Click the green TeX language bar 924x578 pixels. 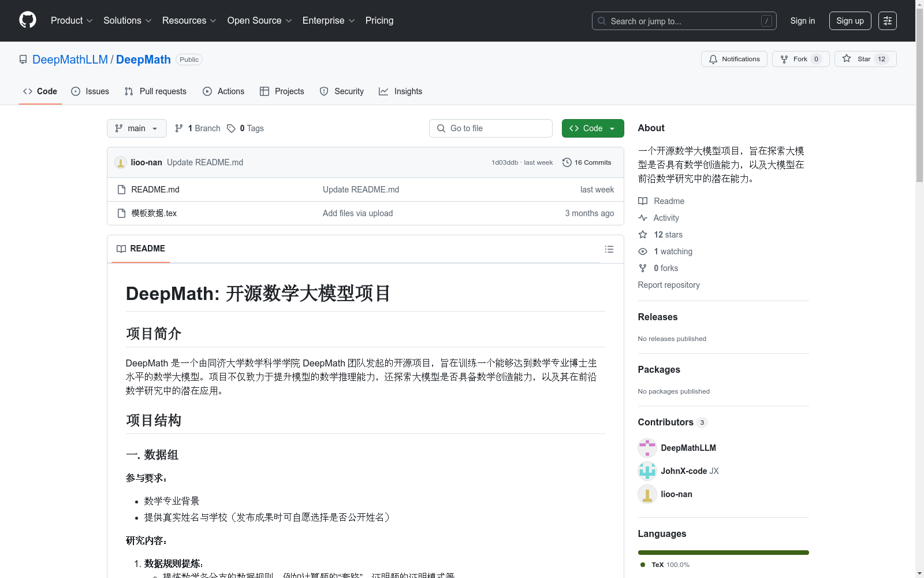(x=723, y=553)
